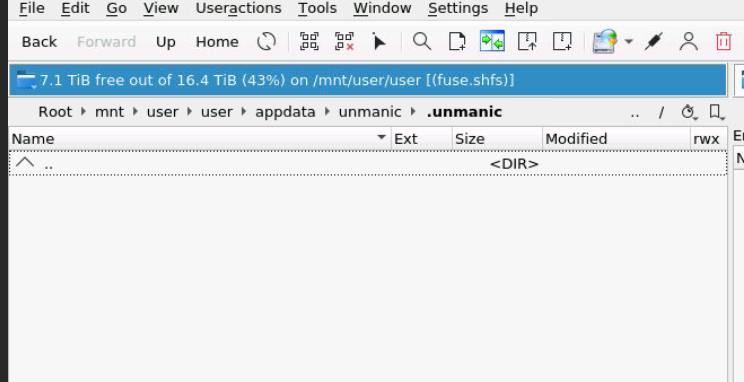Open the Edit menu
This screenshot has width=744, height=382.
tap(75, 9)
